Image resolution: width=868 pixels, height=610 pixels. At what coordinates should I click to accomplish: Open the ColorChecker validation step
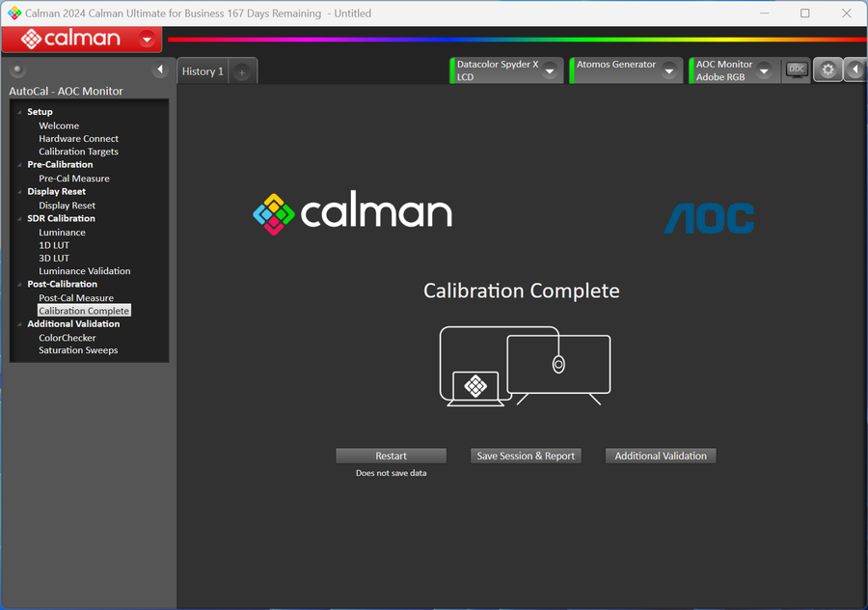67,338
